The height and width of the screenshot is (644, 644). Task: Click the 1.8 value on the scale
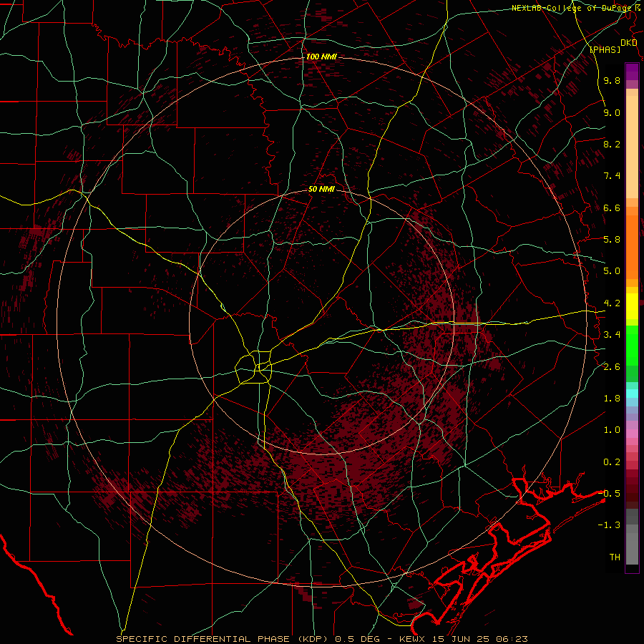(x=612, y=399)
